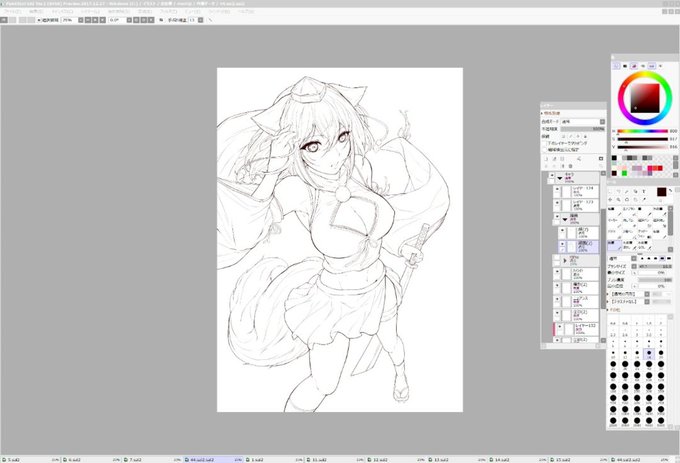Choose the eraser (消しゴム) tool
Image resolution: width=680 pixels, height=463 pixels.
click(630, 223)
